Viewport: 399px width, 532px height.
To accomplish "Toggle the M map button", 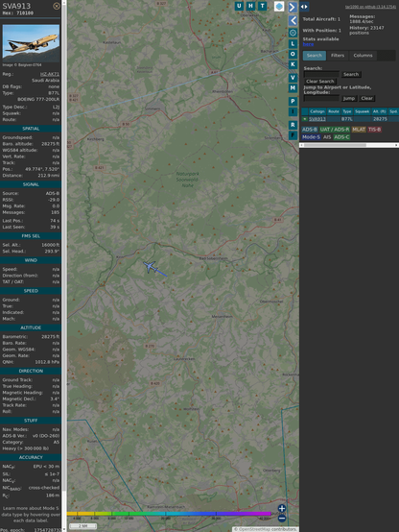I will [x=293, y=88].
